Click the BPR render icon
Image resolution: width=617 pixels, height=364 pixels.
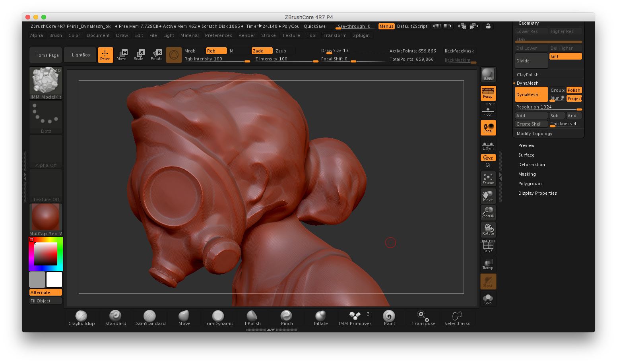[x=488, y=74]
